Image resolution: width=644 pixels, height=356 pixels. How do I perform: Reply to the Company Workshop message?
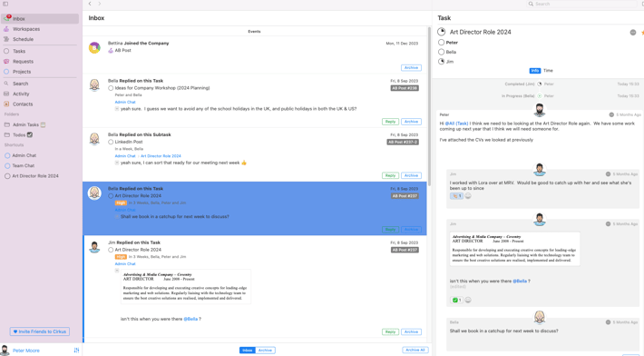(x=390, y=122)
